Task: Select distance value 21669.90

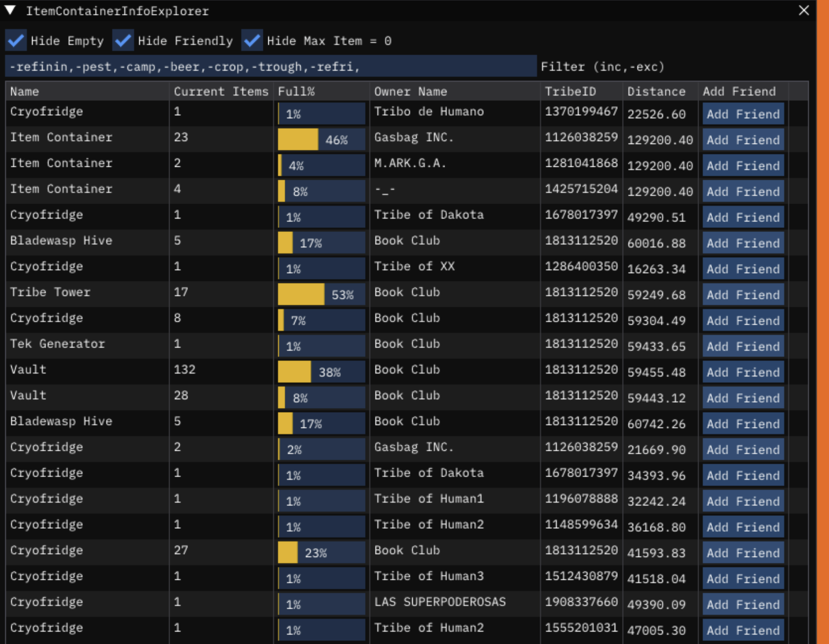Action: click(x=656, y=449)
